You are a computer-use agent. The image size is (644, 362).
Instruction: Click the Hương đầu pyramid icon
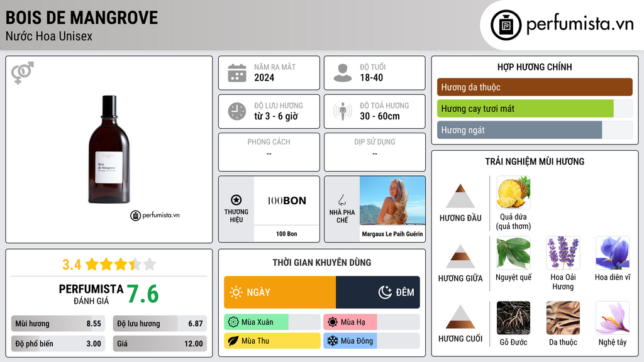click(x=460, y=196)
